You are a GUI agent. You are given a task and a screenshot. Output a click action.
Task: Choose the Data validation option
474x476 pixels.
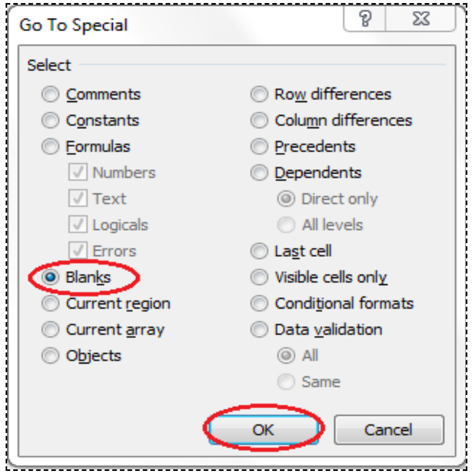tap(260, 330)
